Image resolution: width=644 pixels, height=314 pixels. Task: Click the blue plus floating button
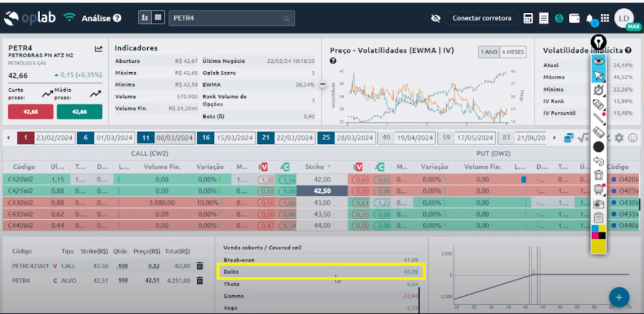coord(619,297)
